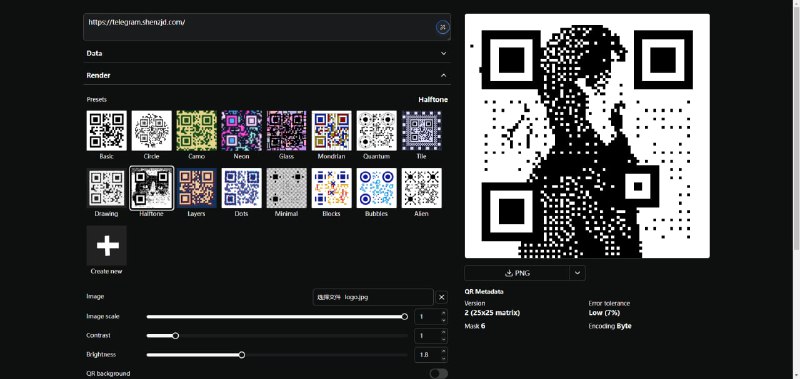Viewport: 800px width, 379px height.
Task: Click the 'Halftone' current preset label
Action: point(433,99)
